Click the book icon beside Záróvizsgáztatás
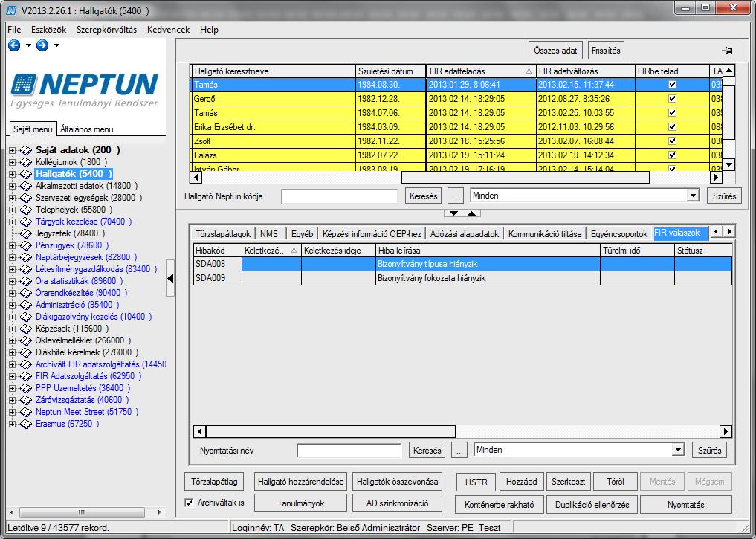This screenshot has width=756, height=539. click(26, 400)
